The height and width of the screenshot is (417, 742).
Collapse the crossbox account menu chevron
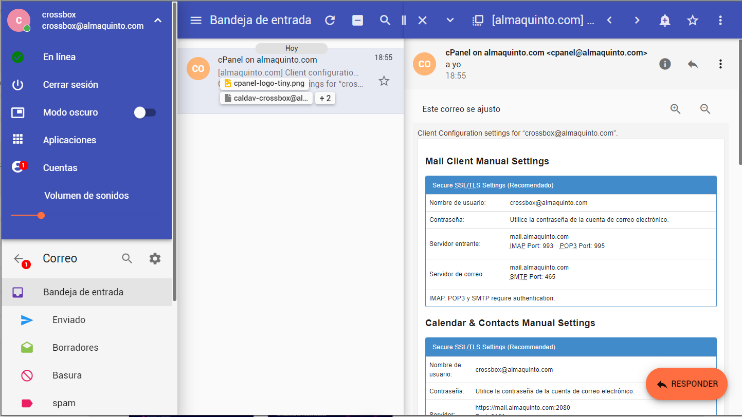(158, 20)
